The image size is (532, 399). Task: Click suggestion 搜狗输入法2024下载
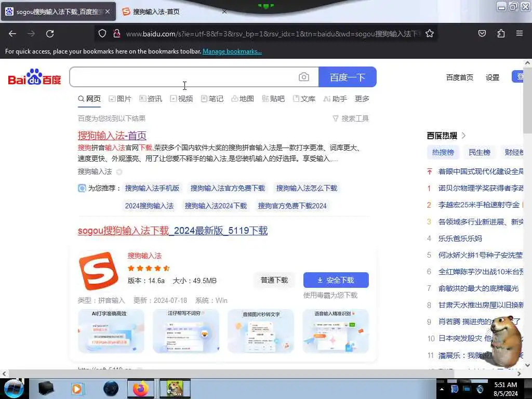216,206
